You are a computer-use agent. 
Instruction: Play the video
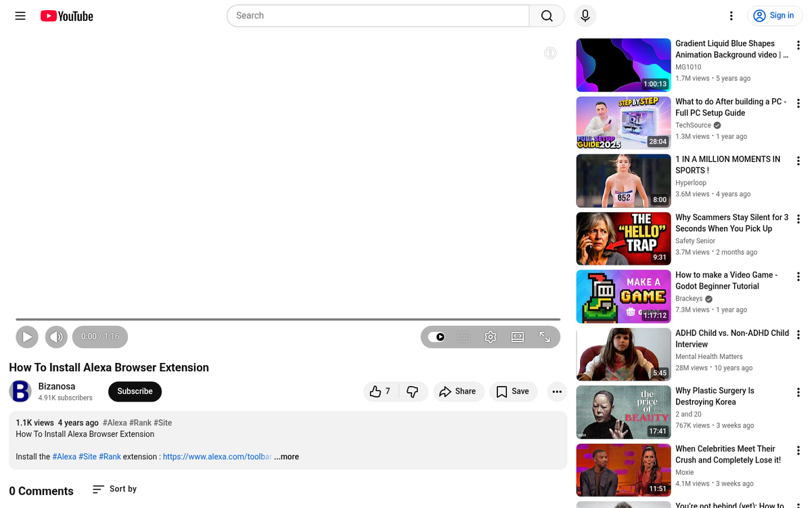27,337
